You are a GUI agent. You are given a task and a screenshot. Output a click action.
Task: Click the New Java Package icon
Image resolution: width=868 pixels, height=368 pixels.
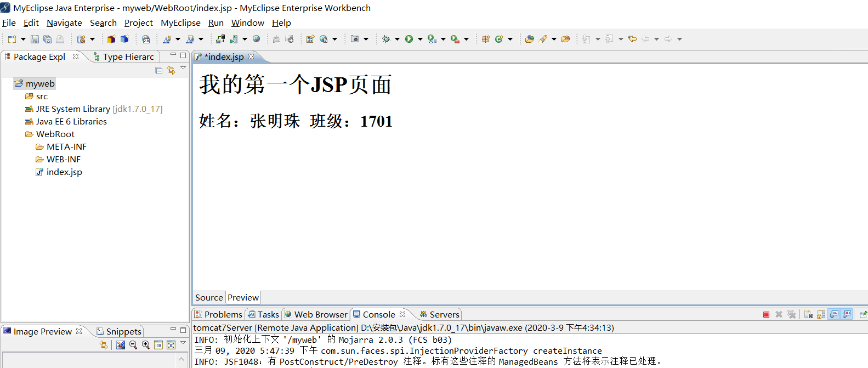(x=486, y=39)
